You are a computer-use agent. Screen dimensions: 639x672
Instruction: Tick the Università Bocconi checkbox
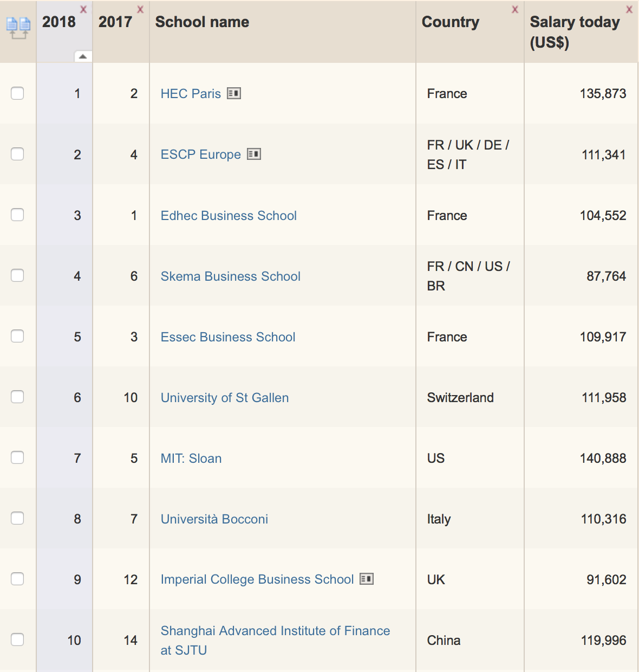pos(17,518)
